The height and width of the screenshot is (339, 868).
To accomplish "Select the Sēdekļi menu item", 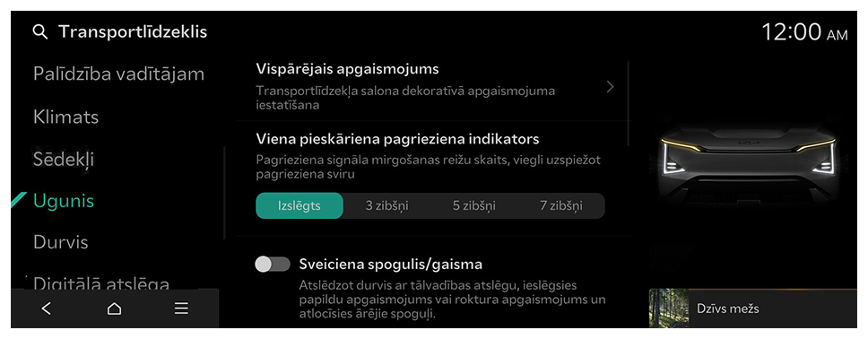I will (x=64, y=160).
